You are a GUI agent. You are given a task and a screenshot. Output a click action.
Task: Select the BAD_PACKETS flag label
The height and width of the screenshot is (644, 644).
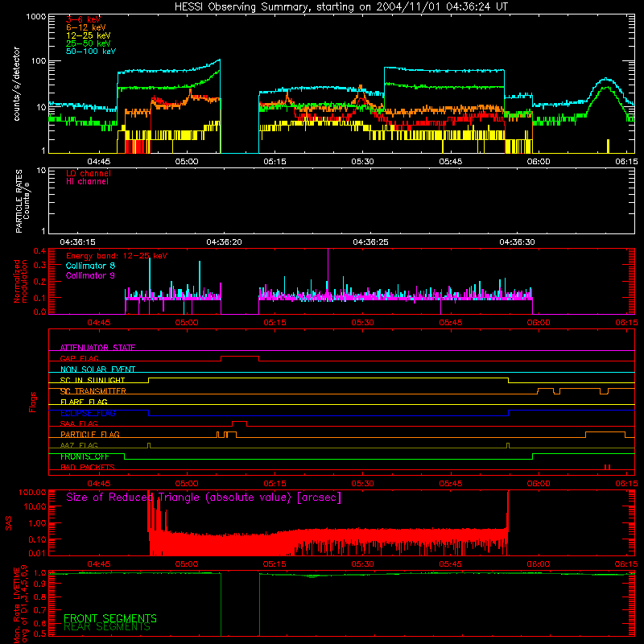(88, 467)
